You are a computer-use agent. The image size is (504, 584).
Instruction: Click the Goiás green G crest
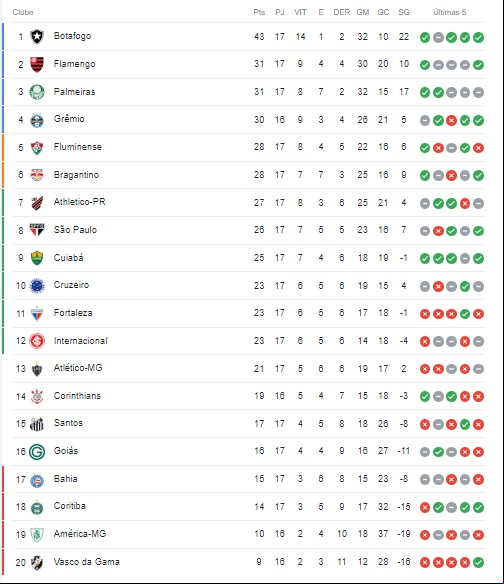pyautogui.click(x=37, y=452)
